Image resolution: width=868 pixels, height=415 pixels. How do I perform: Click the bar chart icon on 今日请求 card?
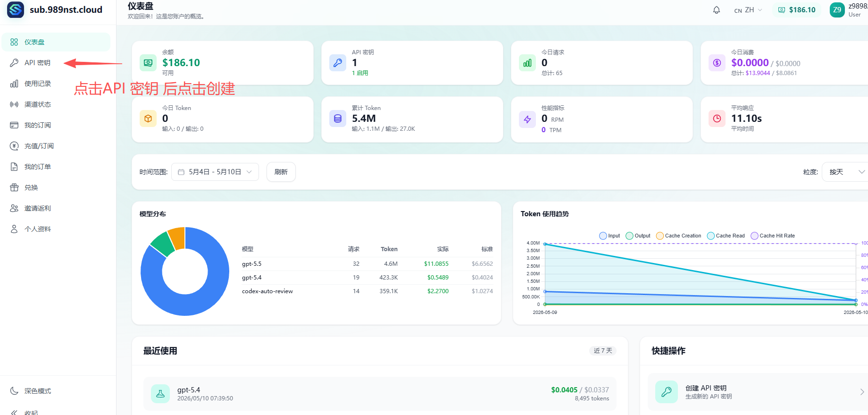click(x=527, y=63)
